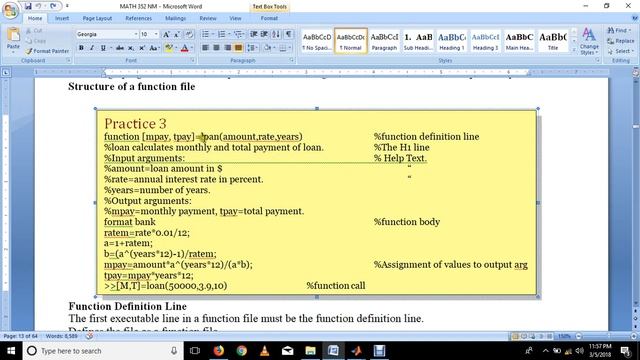Click the Redo icon in Quick Access toolbar
The image size is (640, 360).
click(53, 6)
